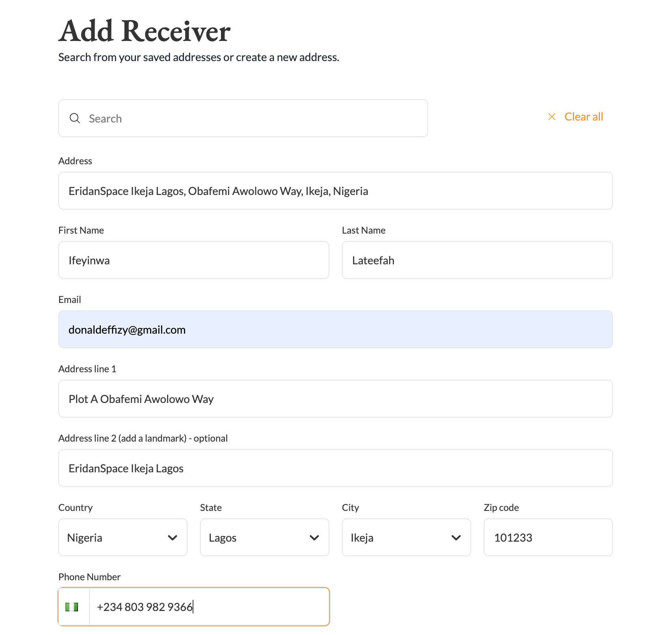The image size is (672, 635).
Task: Click the 'Address line 2 (add a landmark) - optional' label
Action: click(143, 438)
